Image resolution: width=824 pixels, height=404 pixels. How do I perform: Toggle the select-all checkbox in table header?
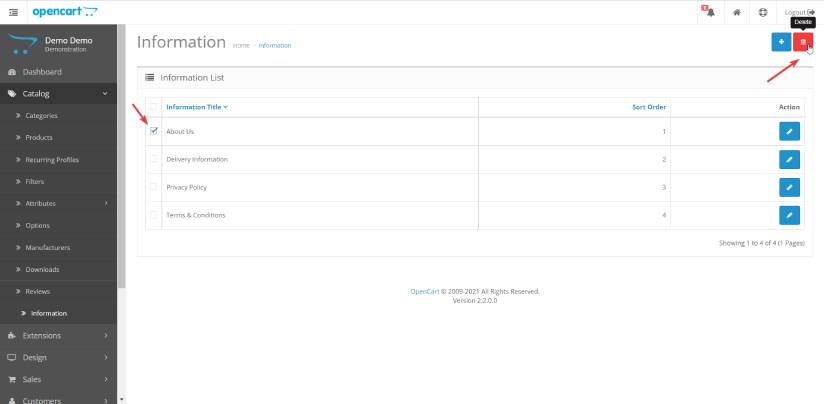pyautogui.click(x=153, y=106)
